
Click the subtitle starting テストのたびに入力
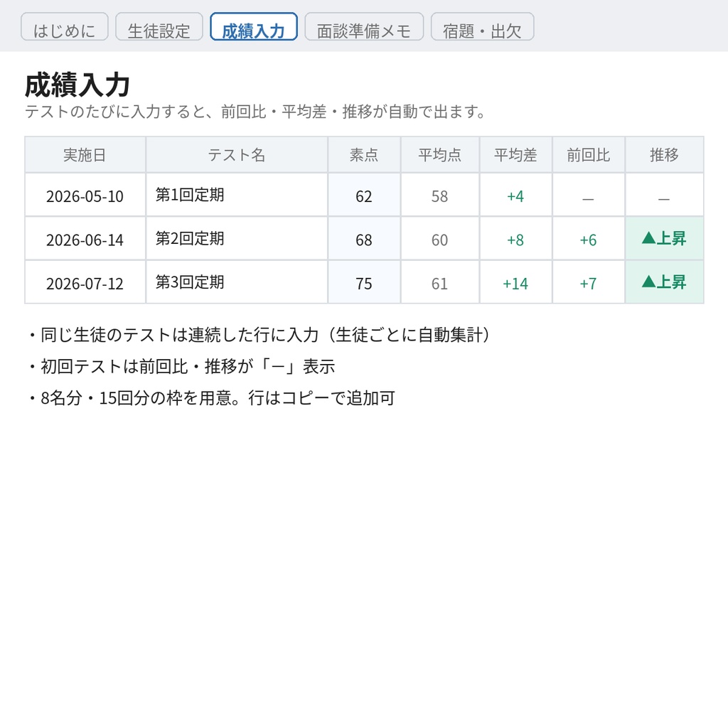coord(255,112)
